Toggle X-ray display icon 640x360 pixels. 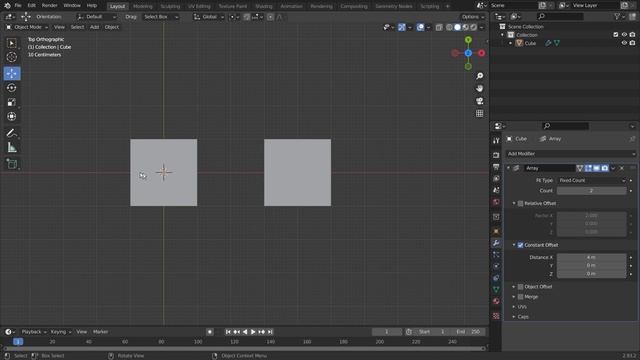[439, 27]
